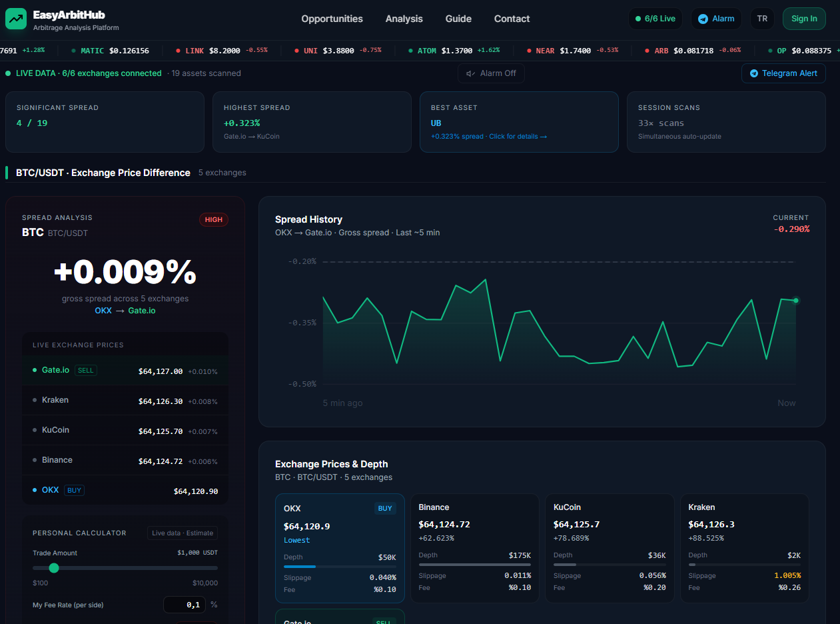Click 'LIVE DATA · 6/6 exchanges connected' status
Screen dimensions: 840x624
tap(83, 73)
